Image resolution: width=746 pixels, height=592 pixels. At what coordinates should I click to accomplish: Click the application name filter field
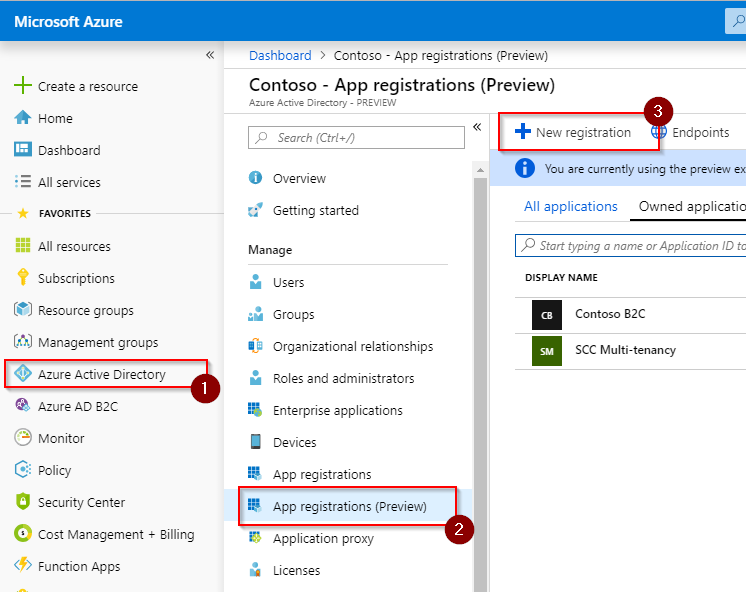631,246
